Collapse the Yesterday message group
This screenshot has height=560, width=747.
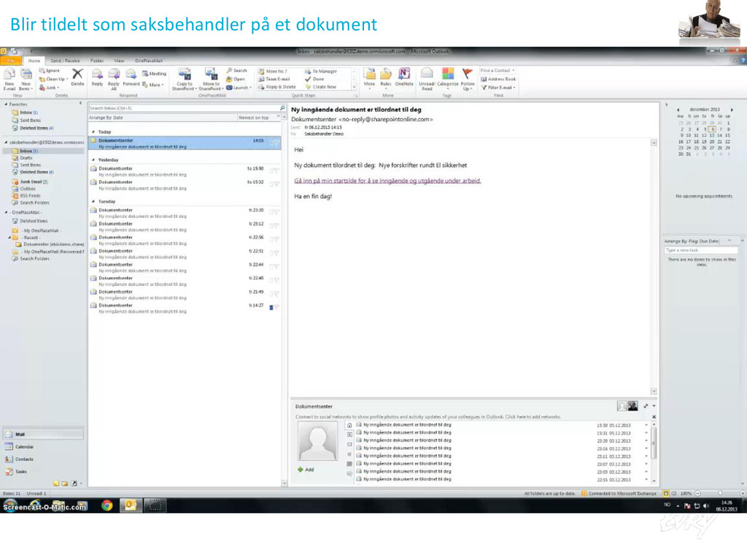pos(93,160)
